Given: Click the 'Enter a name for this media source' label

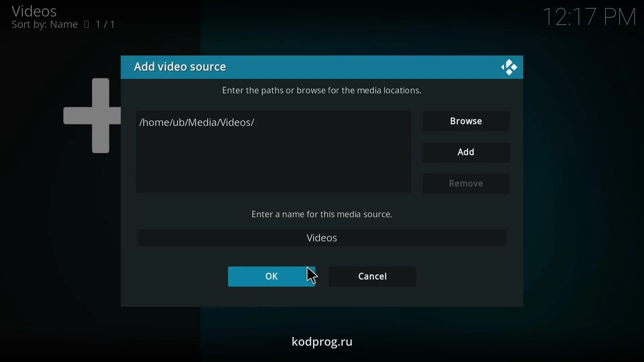Looking at the screenshot, I should (x=321, y=214).
